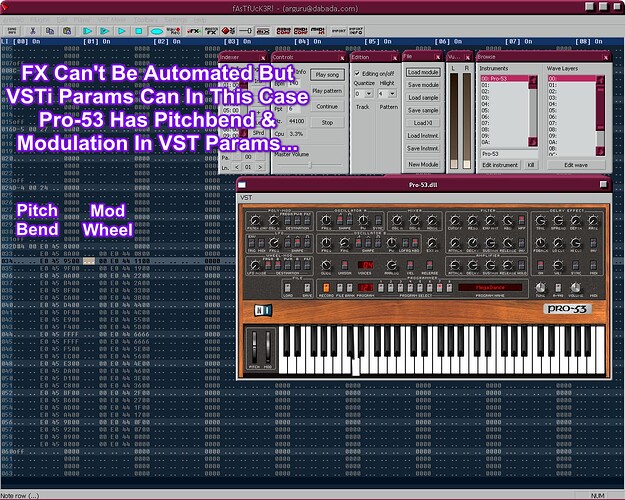Click the Play pattern button
The height and width of the screenshot is (500, 625).
point(327,91)
